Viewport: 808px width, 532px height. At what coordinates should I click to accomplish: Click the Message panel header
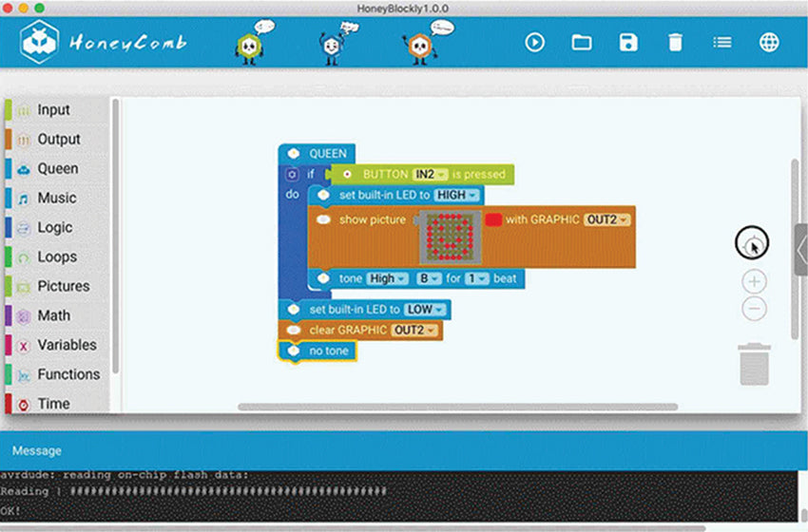[404, 450]
